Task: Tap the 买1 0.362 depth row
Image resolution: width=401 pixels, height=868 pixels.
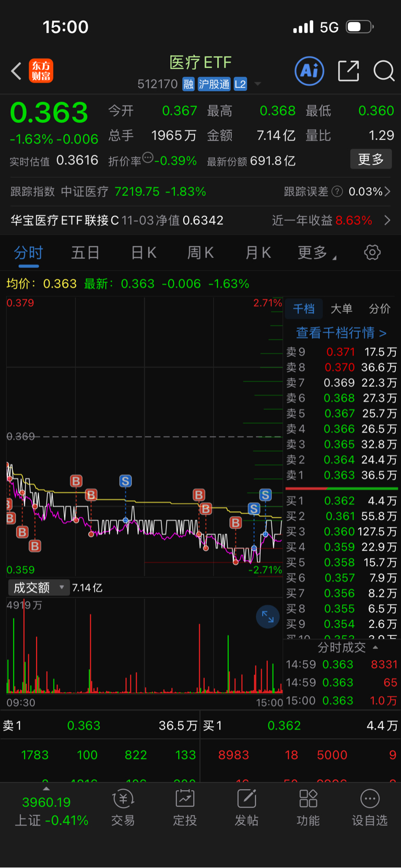Action: tap(341, 501)
